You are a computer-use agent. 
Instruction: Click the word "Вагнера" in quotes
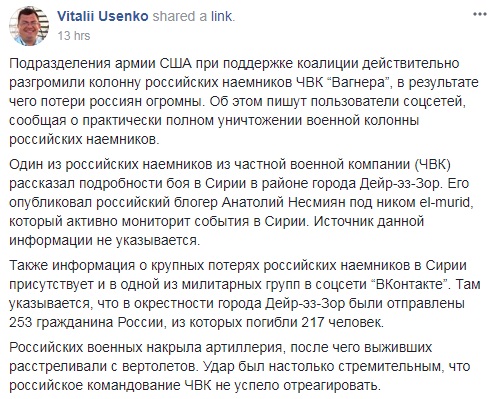tap(359, 82)
